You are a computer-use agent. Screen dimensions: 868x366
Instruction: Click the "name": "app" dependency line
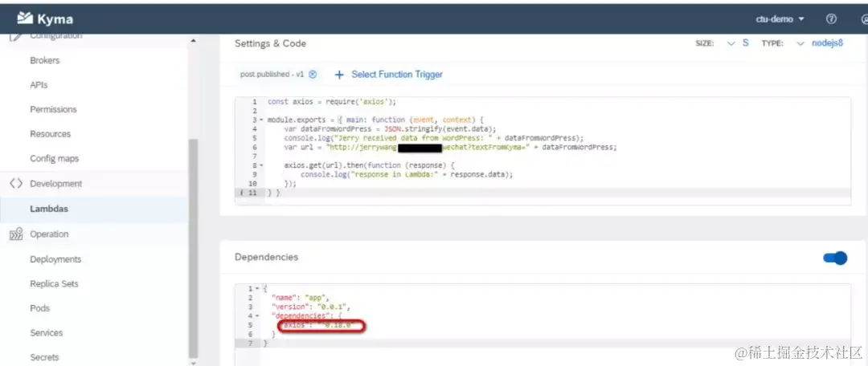(x=301, y=298)
